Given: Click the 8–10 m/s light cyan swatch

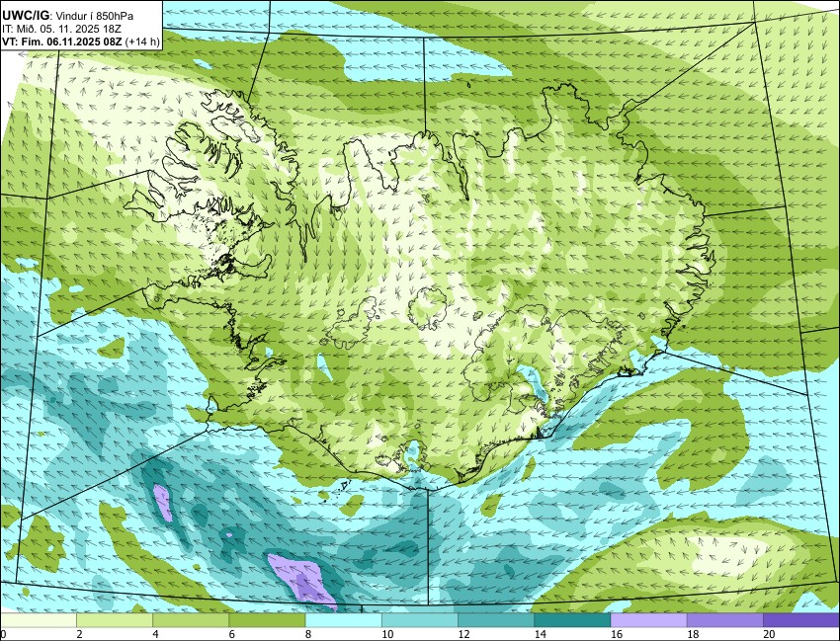Looking at the screenshot, I should 343,620.
